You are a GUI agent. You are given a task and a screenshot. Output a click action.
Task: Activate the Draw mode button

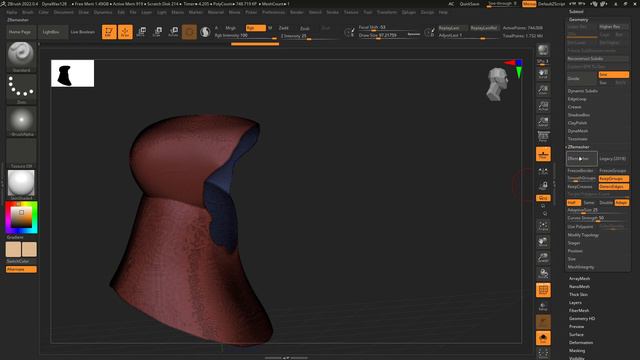pyautogui.click(x=125, y=31)
